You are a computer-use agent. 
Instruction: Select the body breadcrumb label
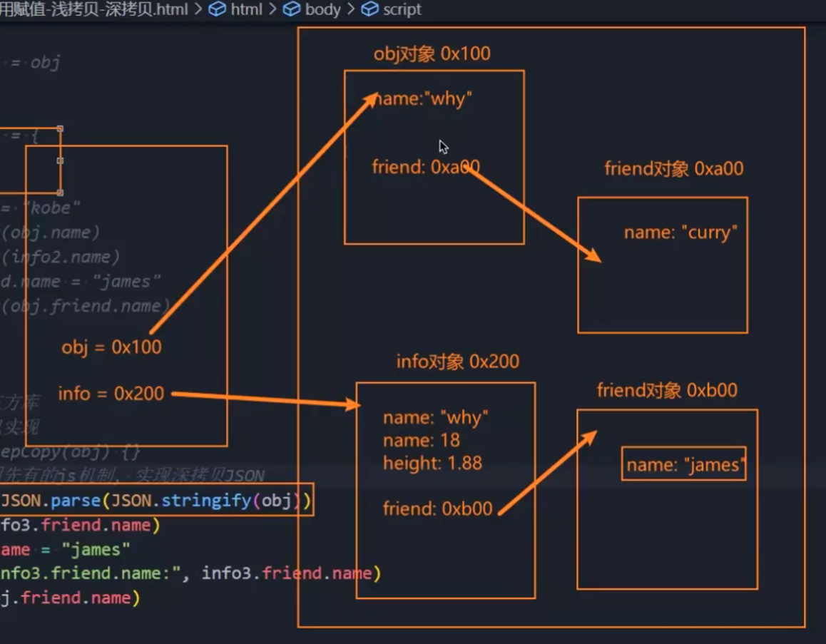point(322,9)
